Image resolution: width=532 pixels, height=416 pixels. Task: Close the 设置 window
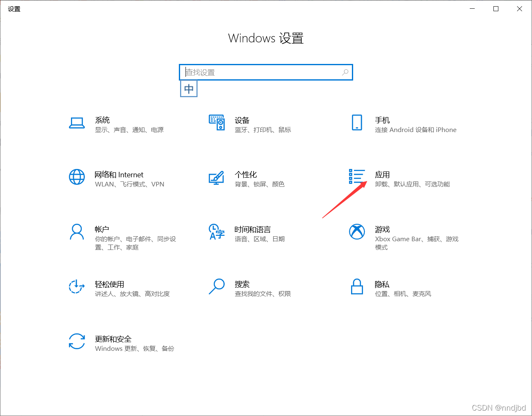click(x=520, y=9)
